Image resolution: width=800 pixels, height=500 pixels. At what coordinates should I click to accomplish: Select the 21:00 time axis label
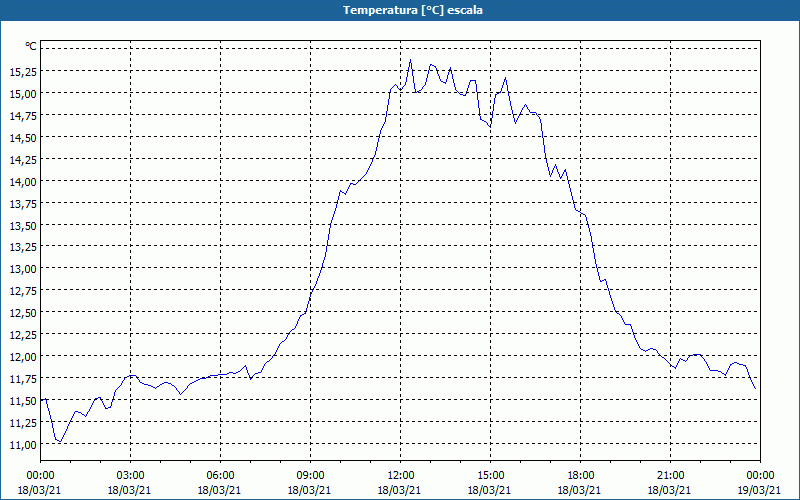pyautogui.click(x=670, y=476)
